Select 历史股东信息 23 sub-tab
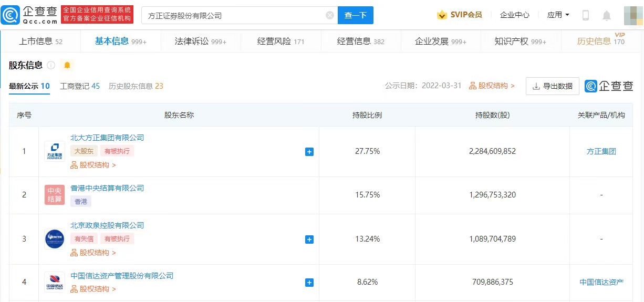This screenshot has width=644, height=302. point(136,86)
